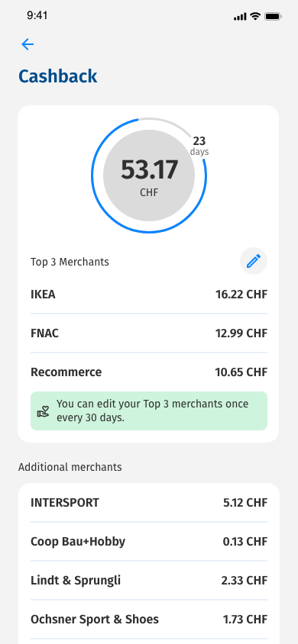Select the Recommerce merchant entry
Image resolution: width=298 pixels, height=644 pixels.
(x=149, y=372)
